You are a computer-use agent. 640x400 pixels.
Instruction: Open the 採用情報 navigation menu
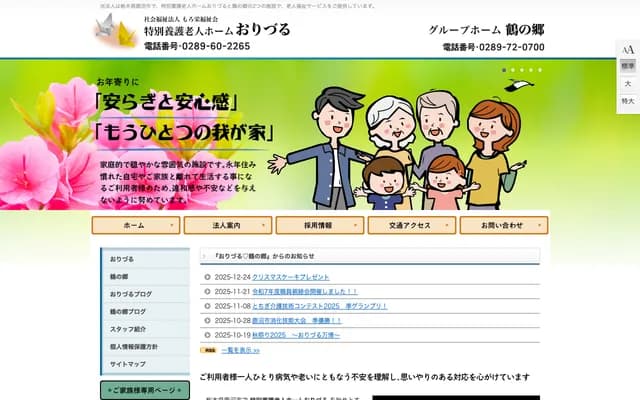click(x=320, y=225)
